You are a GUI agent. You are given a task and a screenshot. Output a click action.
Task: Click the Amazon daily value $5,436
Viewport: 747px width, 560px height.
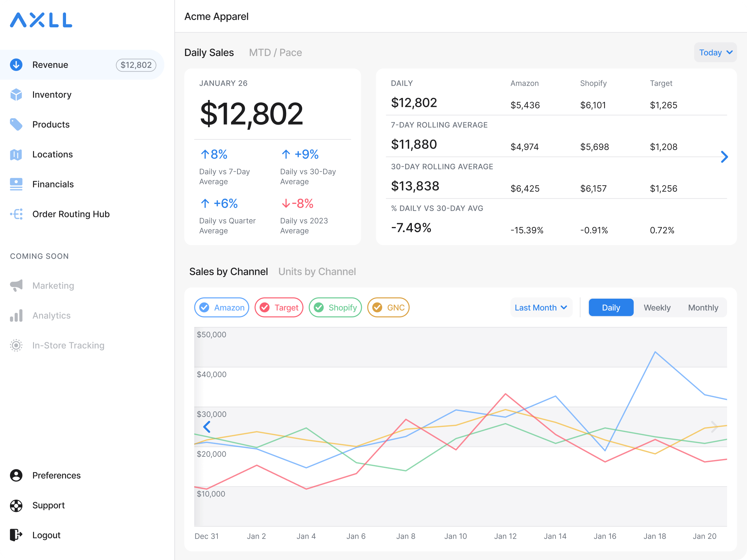[525, 105]
